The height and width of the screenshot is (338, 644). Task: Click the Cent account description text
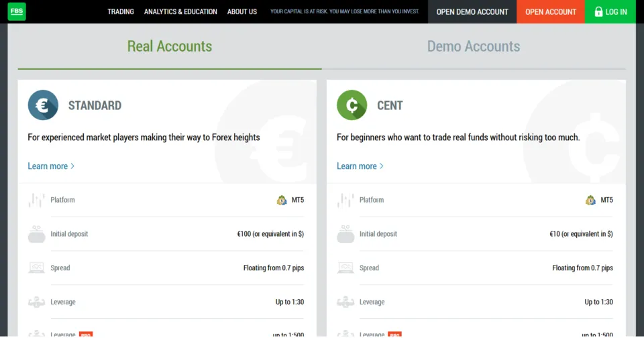tap(458, 137)
